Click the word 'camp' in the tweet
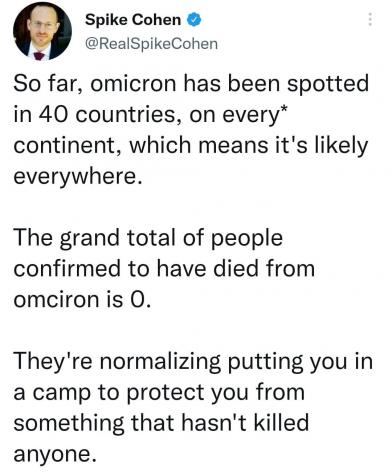This screenshot has width=392, height=472. click(62, 394)
